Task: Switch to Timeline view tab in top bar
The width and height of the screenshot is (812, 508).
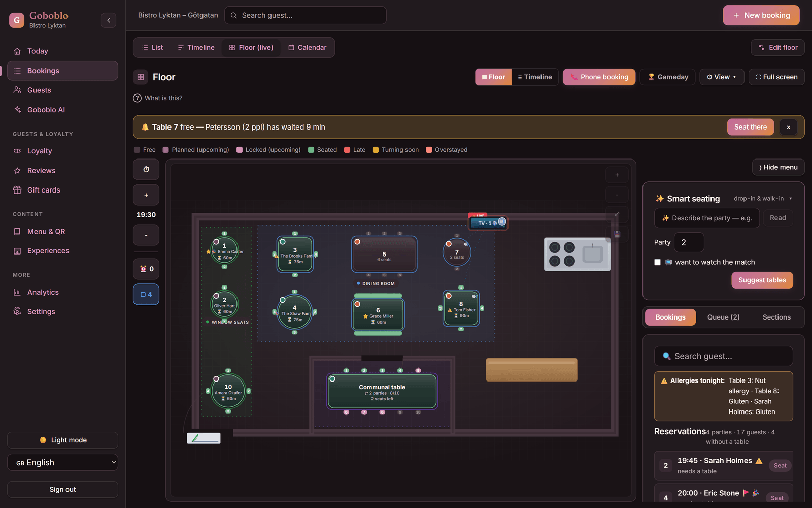Action: tap(196, 48)
